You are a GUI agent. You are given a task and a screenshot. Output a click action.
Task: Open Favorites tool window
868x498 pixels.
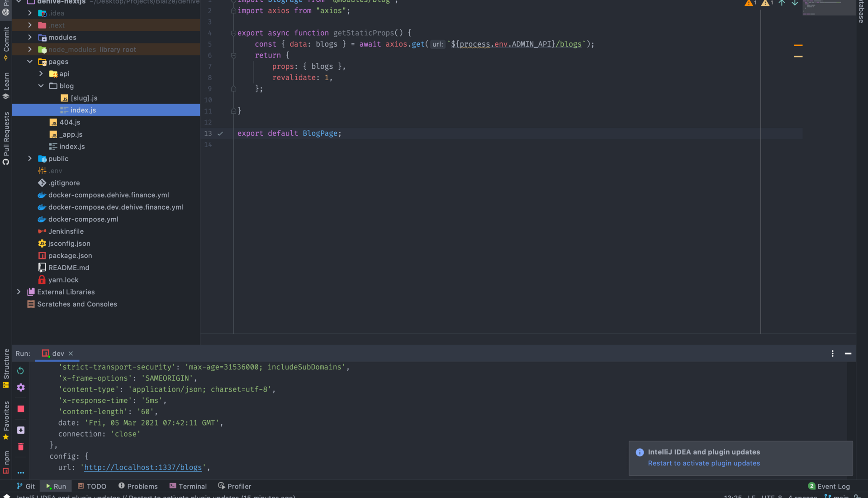[x=6, y=420]
